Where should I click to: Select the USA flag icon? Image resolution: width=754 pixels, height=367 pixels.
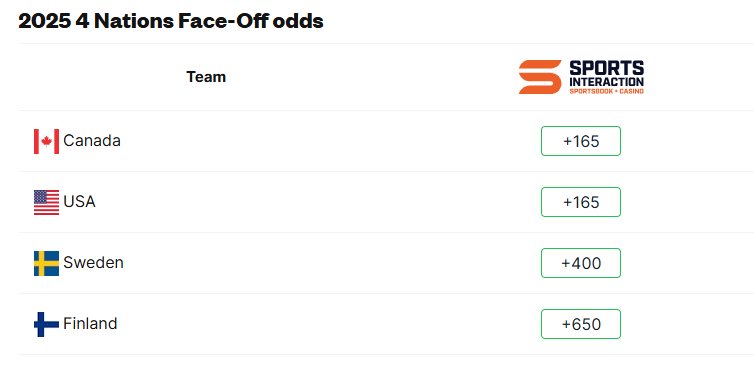(46, 202)
